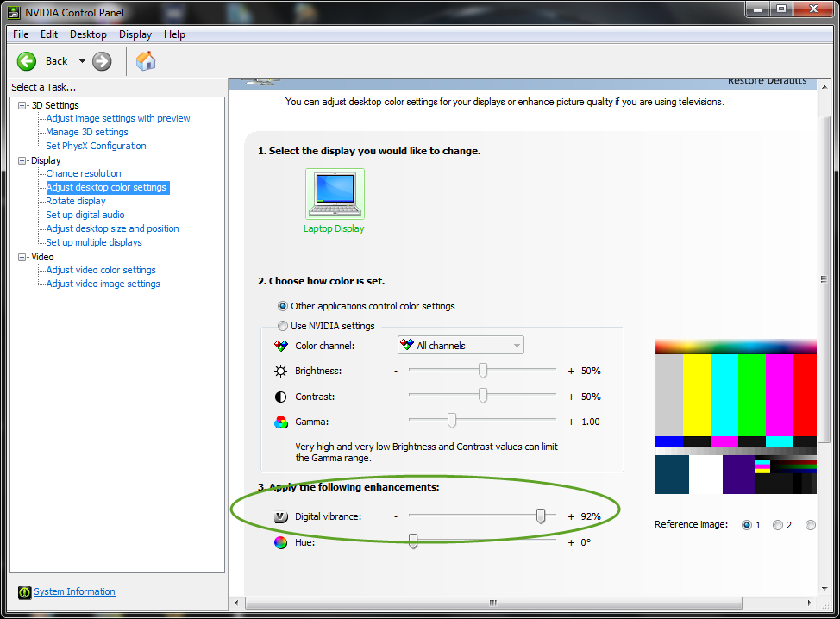Open Adjust video image settings

coord(103,284)
